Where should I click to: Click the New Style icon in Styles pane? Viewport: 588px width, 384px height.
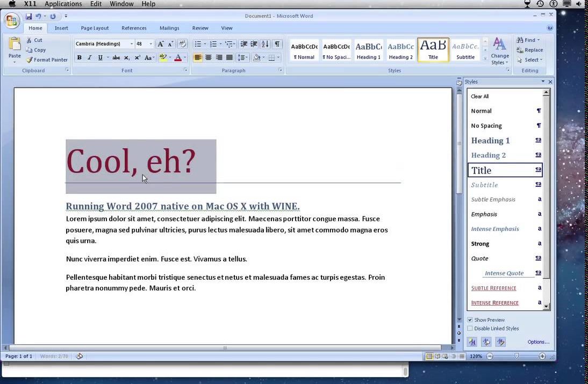pos(472,342)
